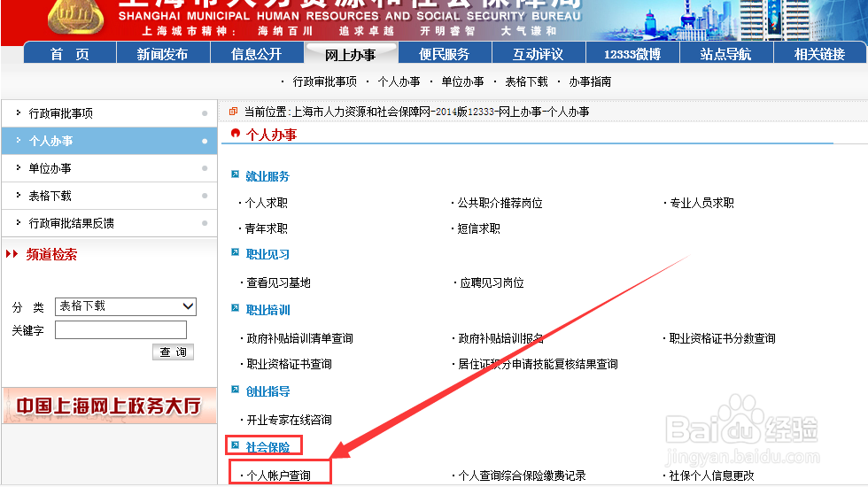
Task: Click 表格下载 in the sub-navigation
Action: coord(526,81)
